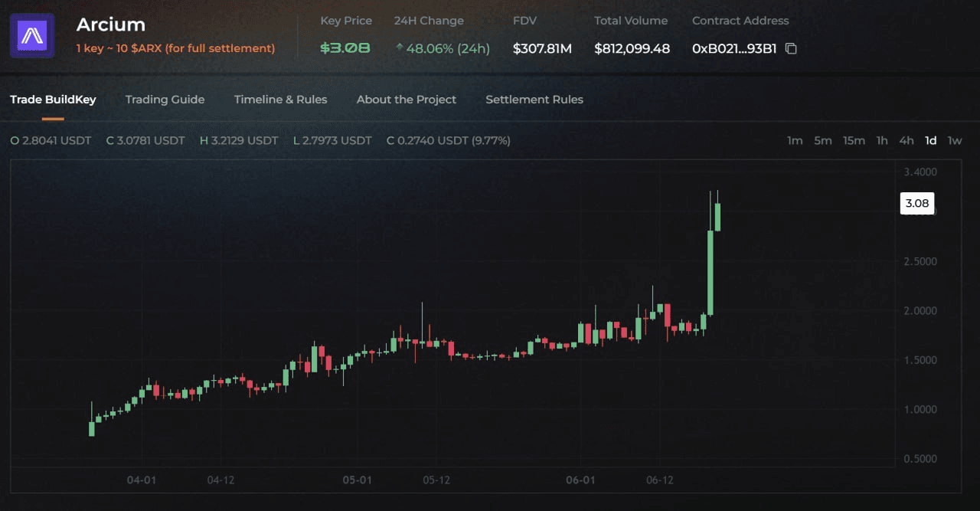Click the 48.06% (24h) change value
Screen dimensions: 980x511
(x=448, y=48)
